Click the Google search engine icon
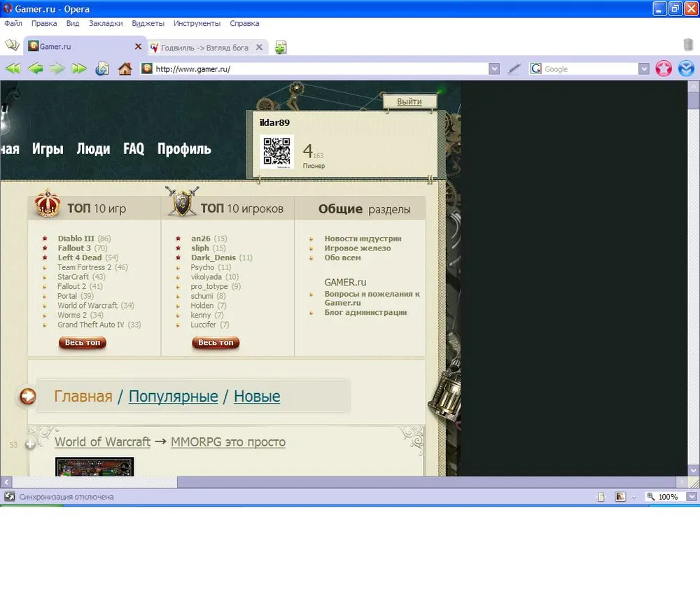 [535, 69]
